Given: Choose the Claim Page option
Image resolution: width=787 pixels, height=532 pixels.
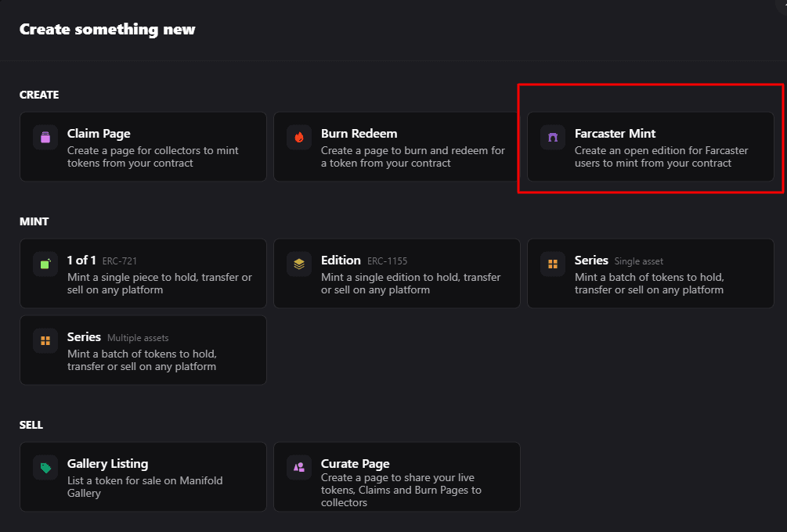Looking at the screenshot, I should click(143, 146).
